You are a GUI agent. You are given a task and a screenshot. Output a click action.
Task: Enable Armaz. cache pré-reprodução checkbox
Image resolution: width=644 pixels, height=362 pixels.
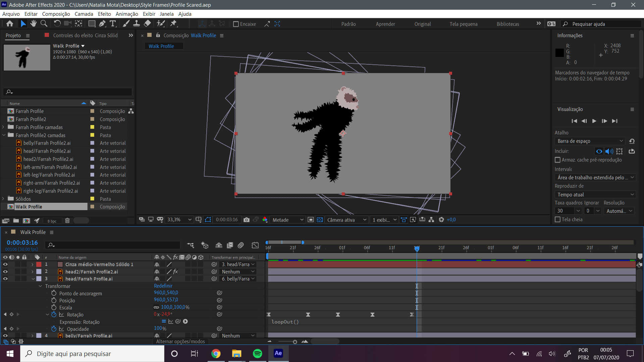tap(557, 160)
